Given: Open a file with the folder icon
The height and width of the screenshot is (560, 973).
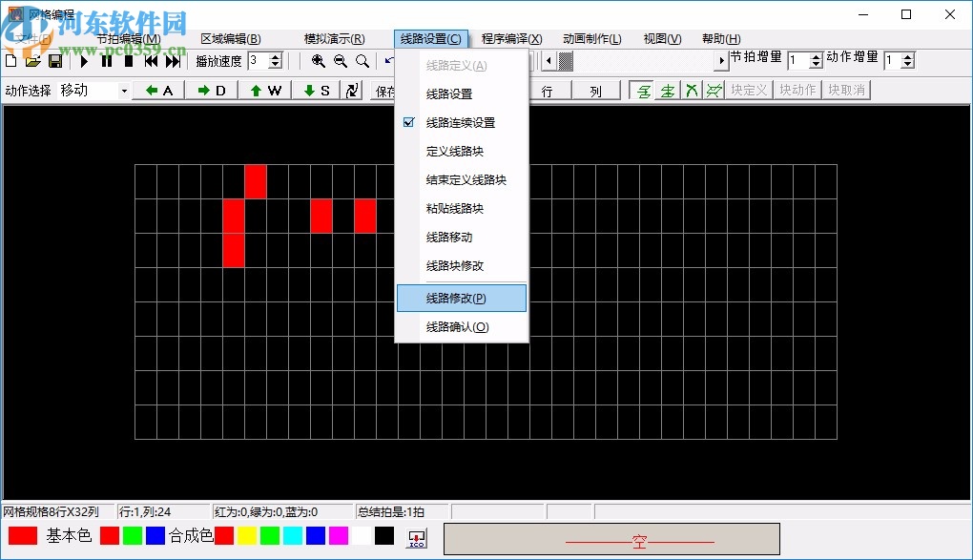Looking at the screenshot, I should (x=32, y=61).
